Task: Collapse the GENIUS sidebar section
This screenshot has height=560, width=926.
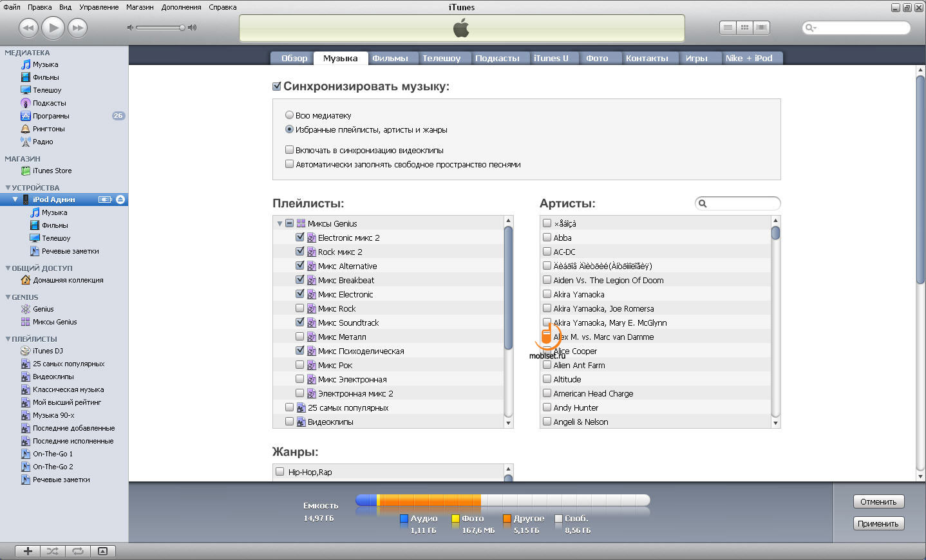Action: [8, 297]
